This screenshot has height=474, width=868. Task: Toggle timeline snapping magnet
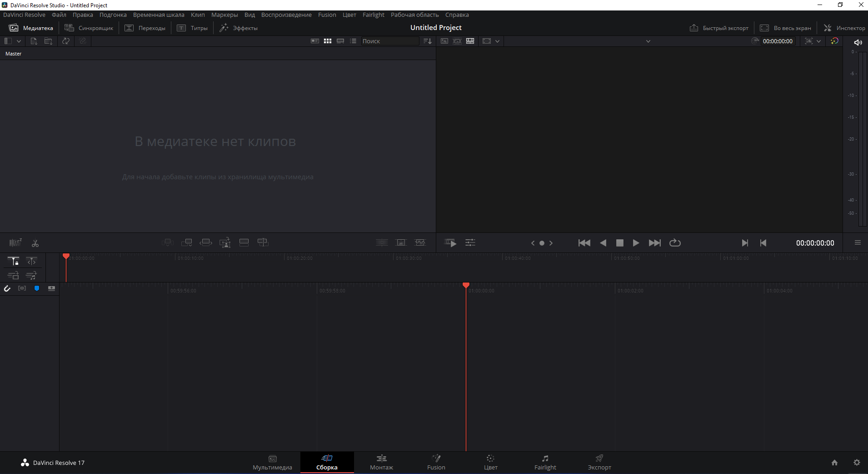coord(7,288)
